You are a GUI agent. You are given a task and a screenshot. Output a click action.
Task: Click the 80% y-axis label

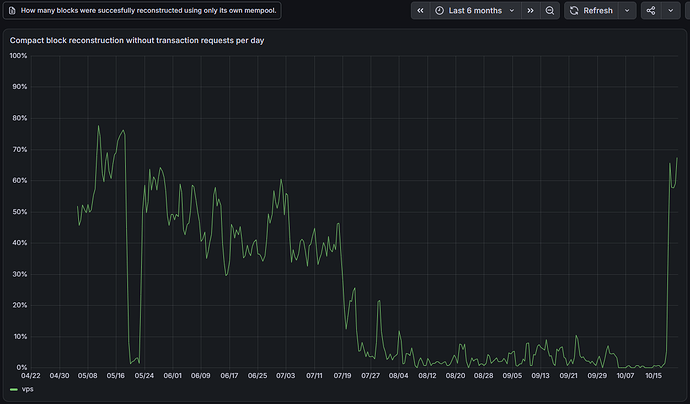(20, 118)
